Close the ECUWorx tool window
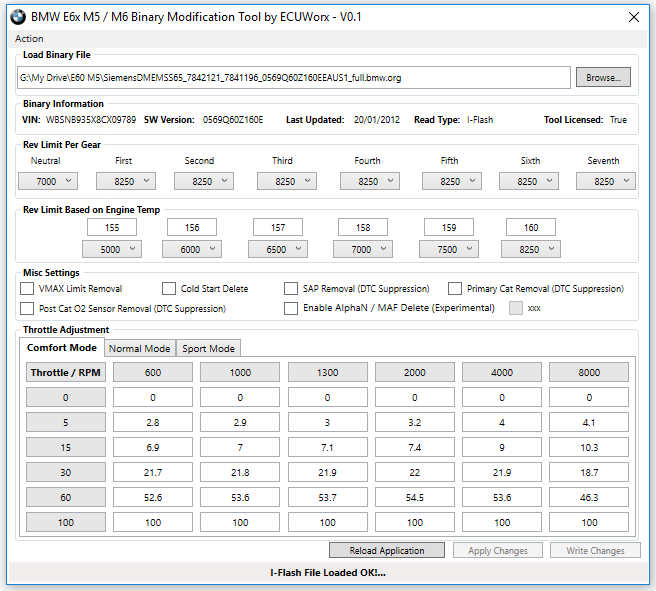 pos(633,17)
